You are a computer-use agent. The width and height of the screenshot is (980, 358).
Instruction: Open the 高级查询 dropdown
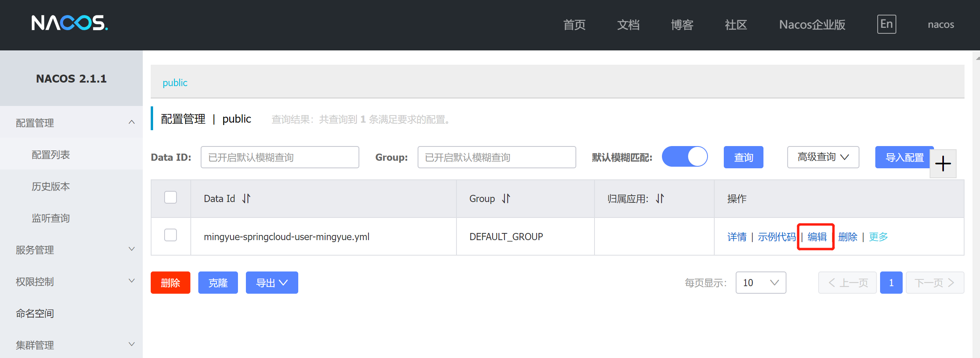(823, 157)
